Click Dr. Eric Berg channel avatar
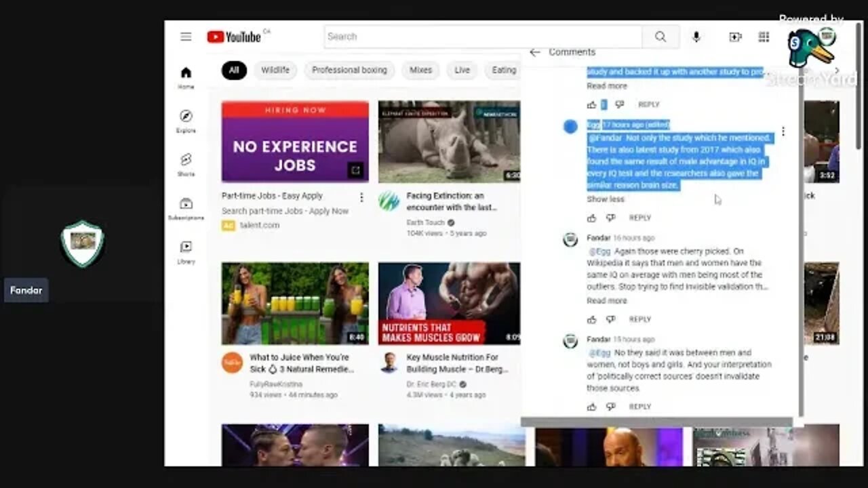 coord(389,363)
